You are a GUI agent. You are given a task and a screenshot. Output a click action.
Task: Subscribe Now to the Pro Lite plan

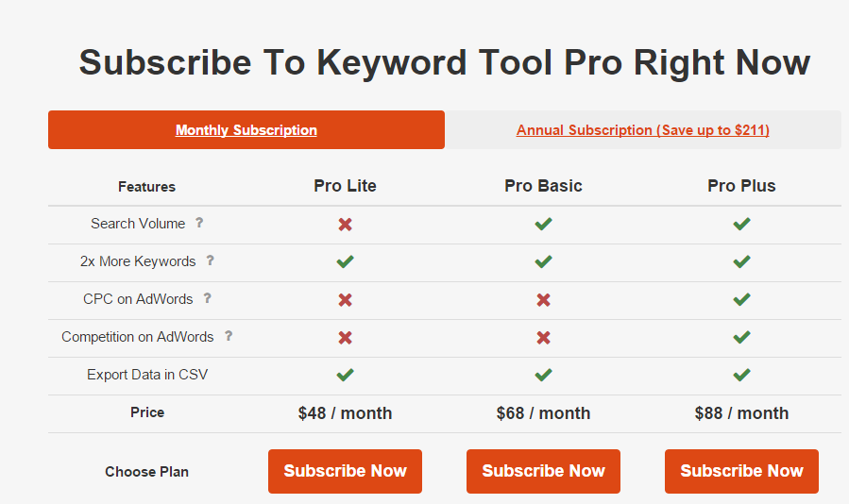345,471
